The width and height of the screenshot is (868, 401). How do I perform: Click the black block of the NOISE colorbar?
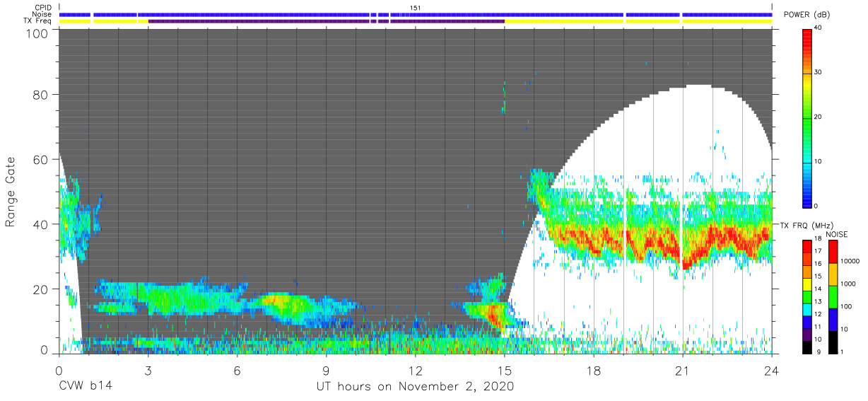(x=832, y=342)
